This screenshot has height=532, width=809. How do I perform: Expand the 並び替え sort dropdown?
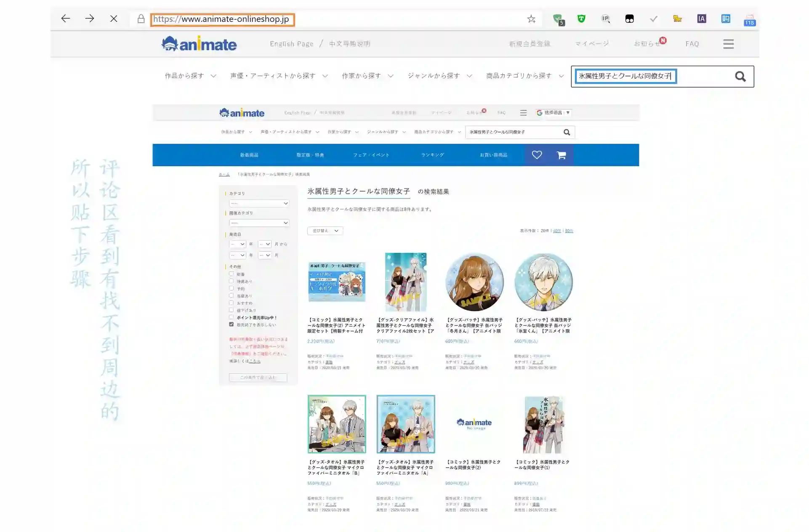pos(325,231)
